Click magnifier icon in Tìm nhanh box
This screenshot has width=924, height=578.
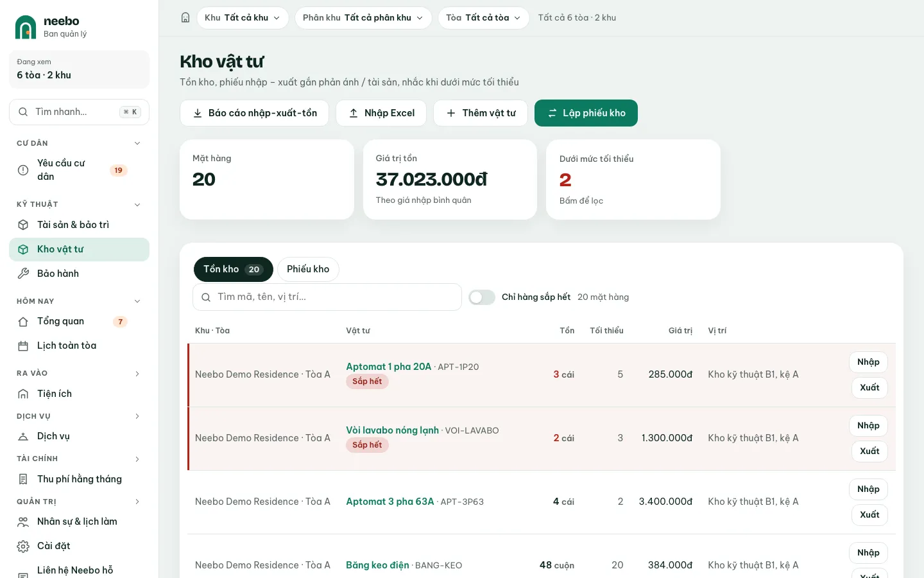[x=23, y=112]
